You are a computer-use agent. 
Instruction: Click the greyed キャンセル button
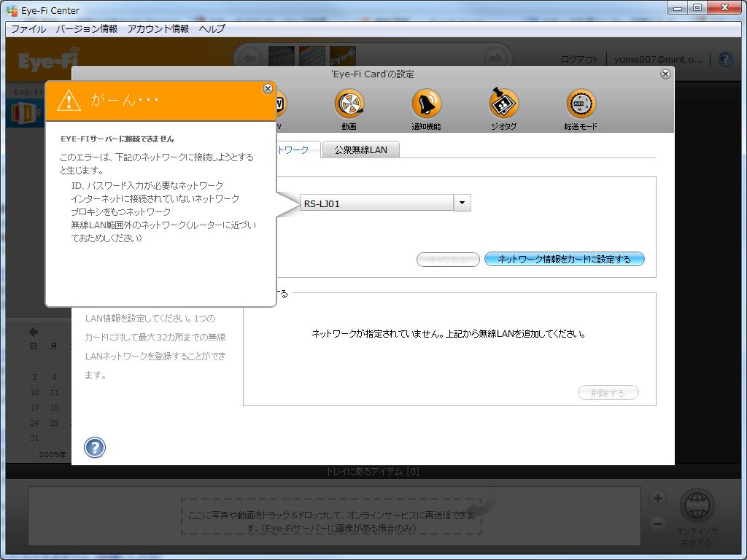coord(448,260)
